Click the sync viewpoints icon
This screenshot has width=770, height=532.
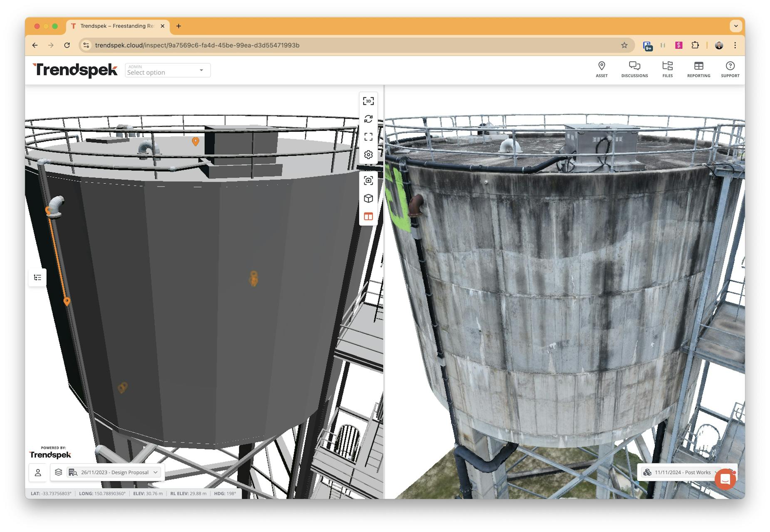pos(368,119)
